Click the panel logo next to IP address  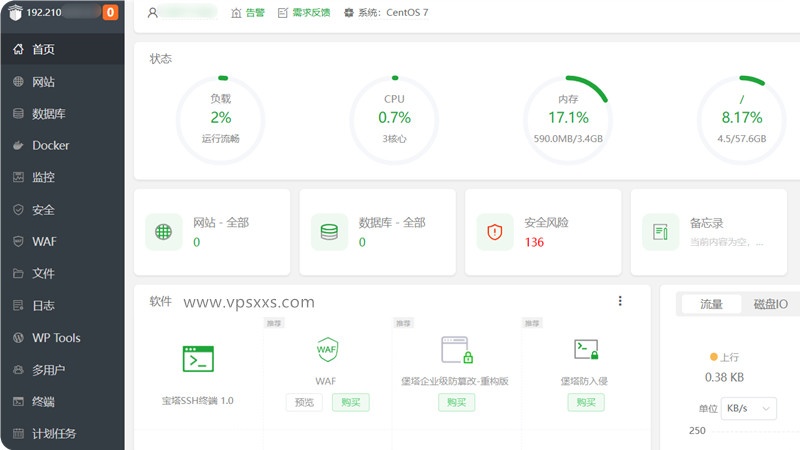click(15, 12)
